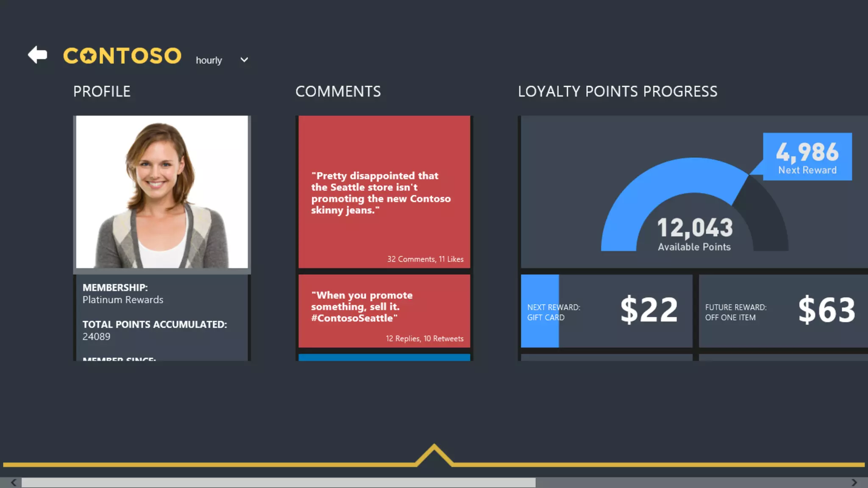Open the customer profile photo

162,192
